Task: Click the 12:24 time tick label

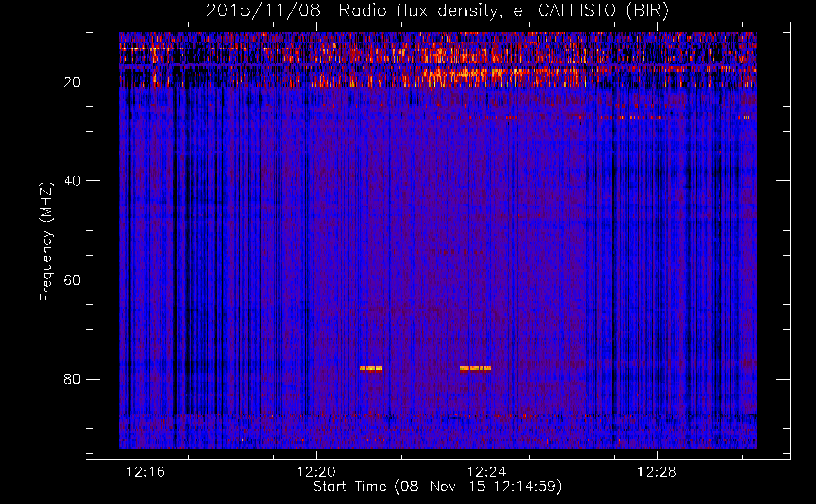Action: [487, 472]
